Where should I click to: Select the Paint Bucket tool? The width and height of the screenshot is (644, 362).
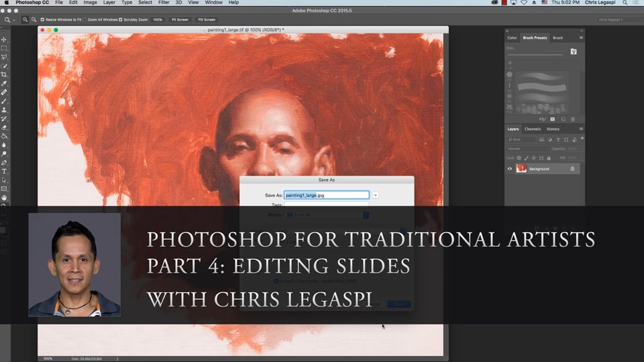pyautogui.click(x=4, y=136)
